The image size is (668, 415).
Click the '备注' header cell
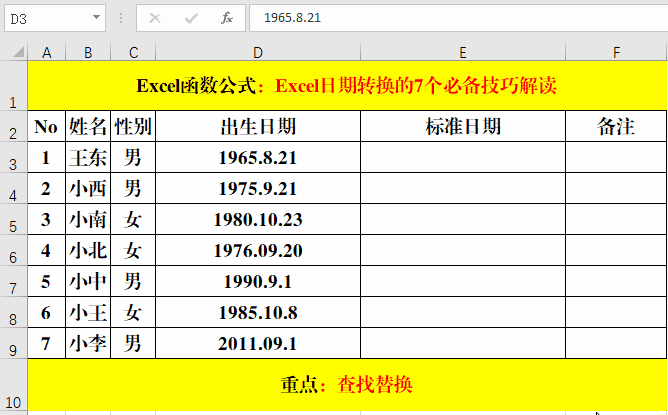click(x=616, y=127)
